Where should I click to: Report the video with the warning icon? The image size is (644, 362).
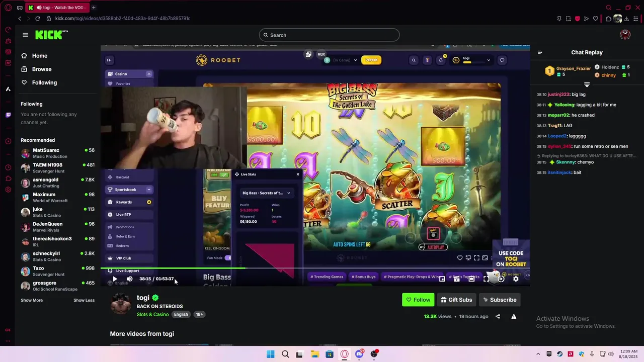[514, 317]
